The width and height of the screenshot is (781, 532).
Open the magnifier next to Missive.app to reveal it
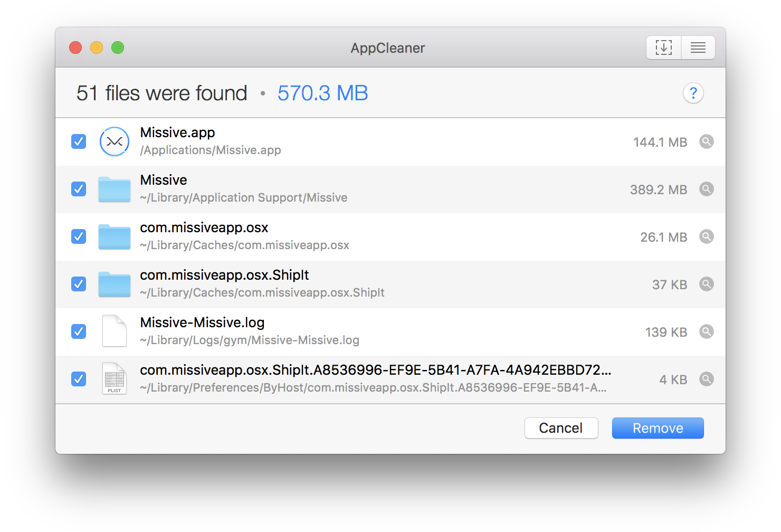point(707,141)
